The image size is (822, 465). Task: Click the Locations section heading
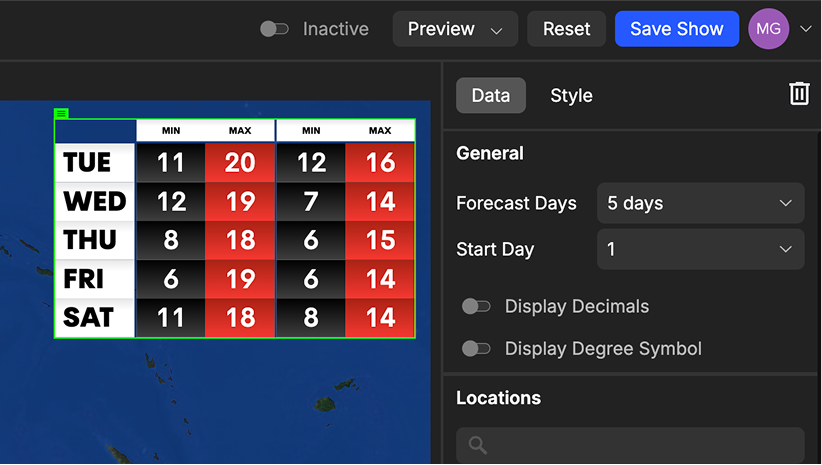(498, 398)
